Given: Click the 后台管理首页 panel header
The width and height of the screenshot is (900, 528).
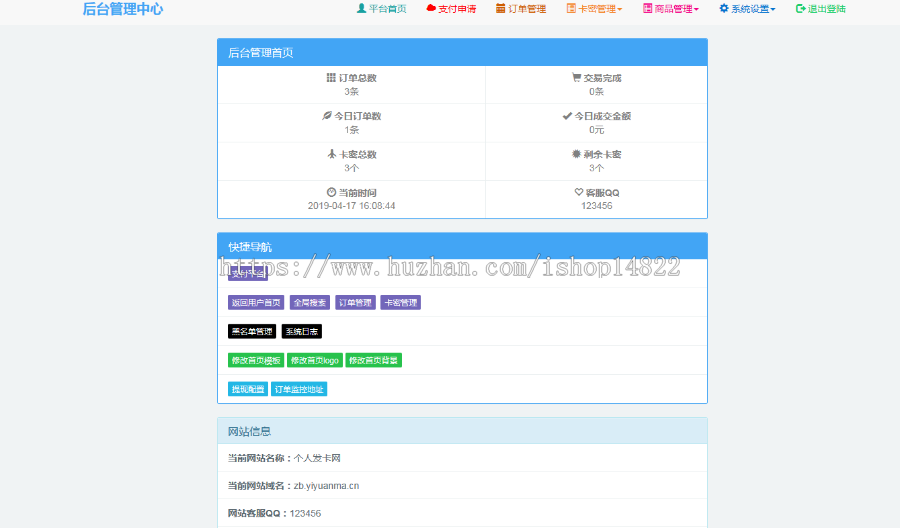Looking at the screenshot, I should coord(462,53).
